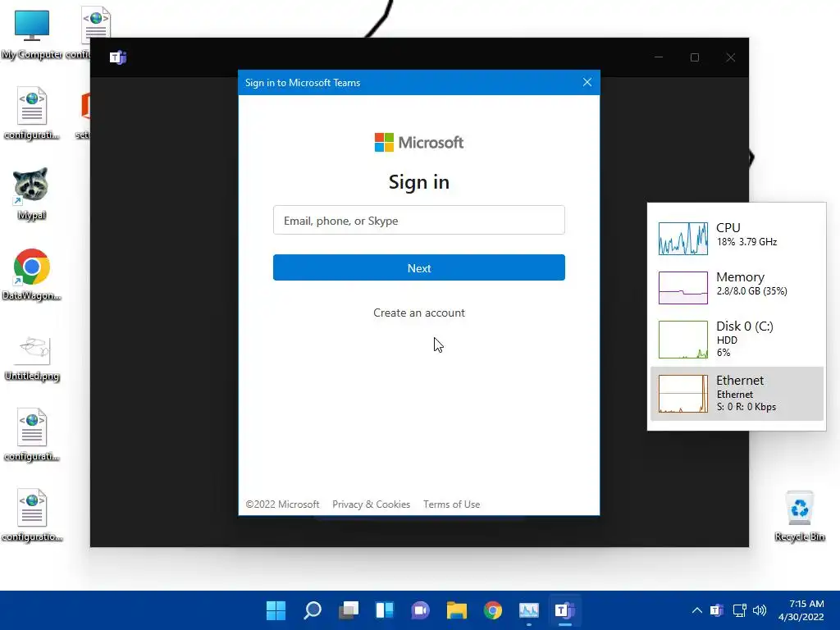
Task: Switch to Task Manager on taskbar
Action: coord(529,610)
